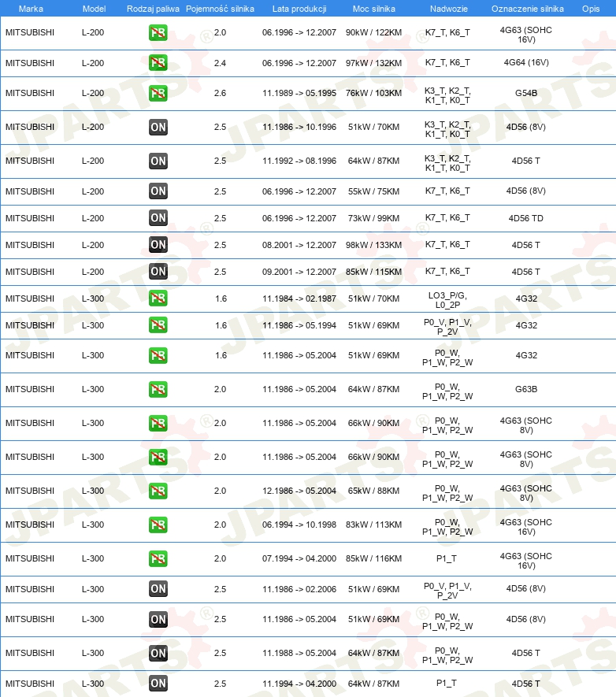Click the PB fuel icon in the G54B engine row
616x697 pixels.
(x=158, y=93)
